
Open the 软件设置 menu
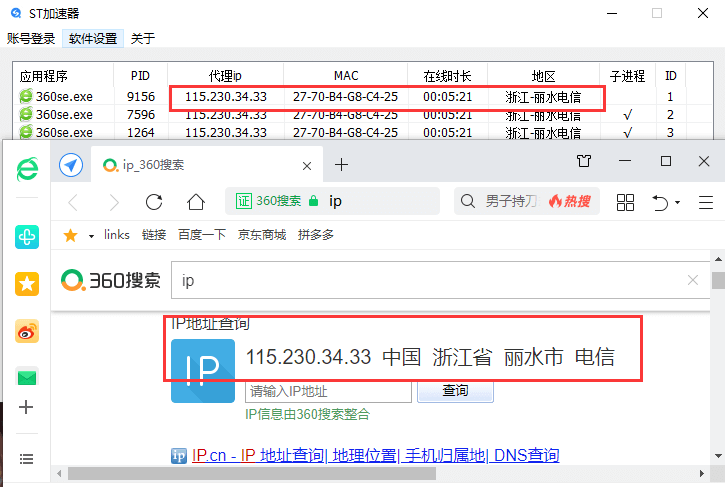(x=93, y=38)
